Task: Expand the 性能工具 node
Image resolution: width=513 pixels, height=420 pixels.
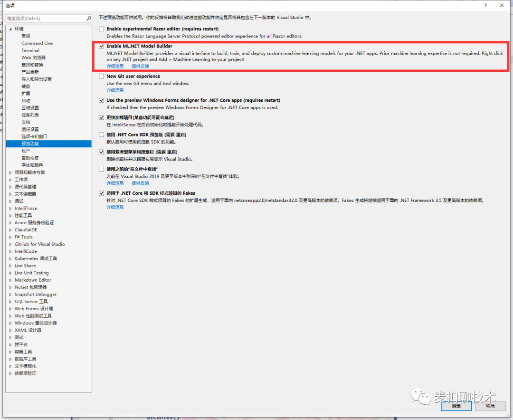Action: (x=10, y=216)
